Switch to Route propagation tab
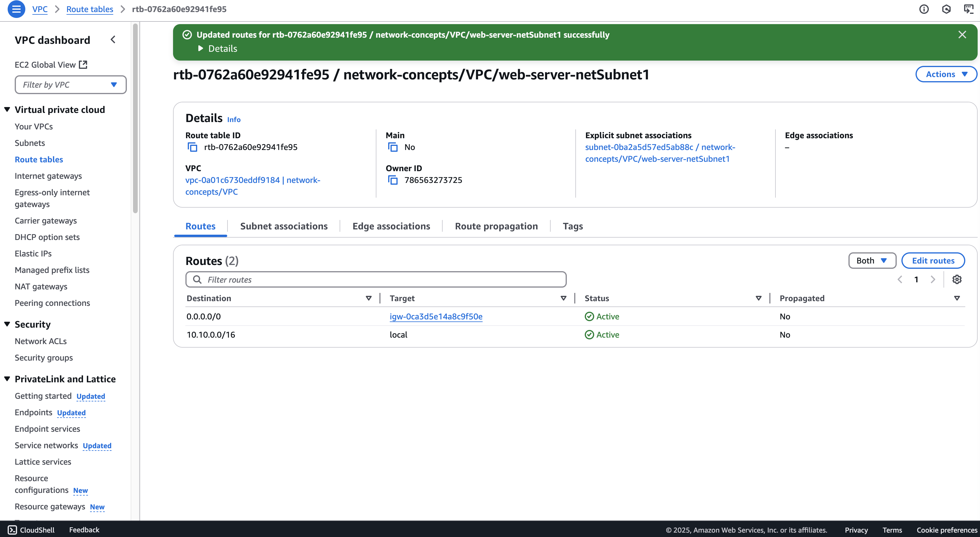This screenshot has height=537, width=980. [x=496, y=226]
